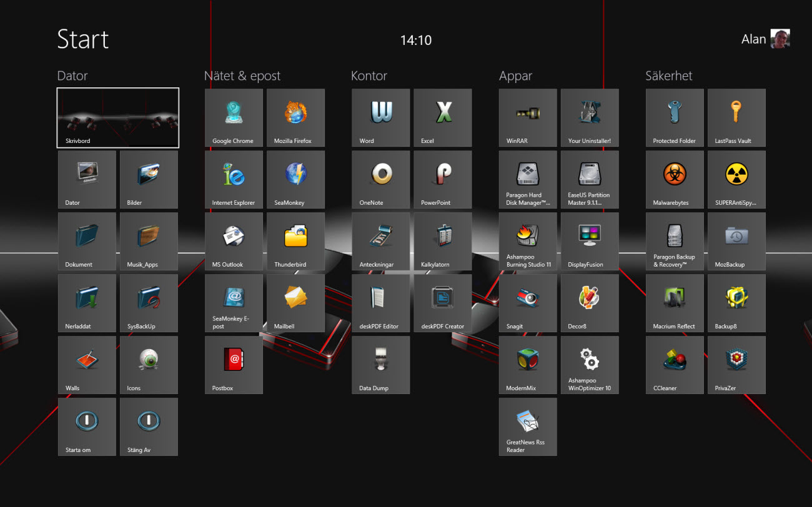812x507 pixels.
Task: Click the Stäng Av shutdown tile
Action: point(149,426)
